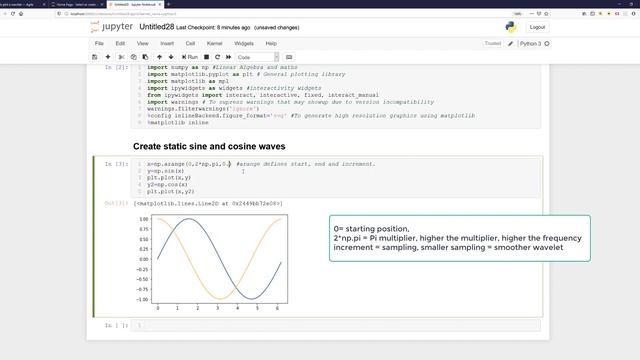
Task: Open the Help menu
Action: (271, 43)
